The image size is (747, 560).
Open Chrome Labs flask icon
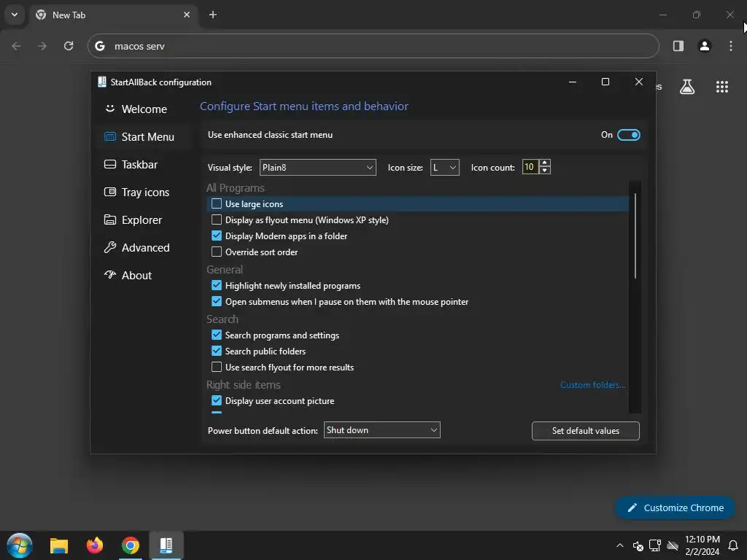[x=687, y=87]
